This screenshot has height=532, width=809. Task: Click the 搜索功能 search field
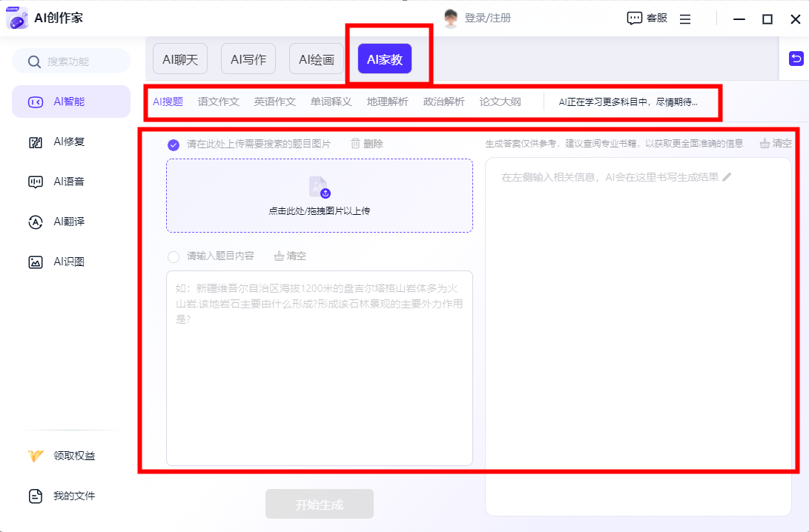coord(71,61)
